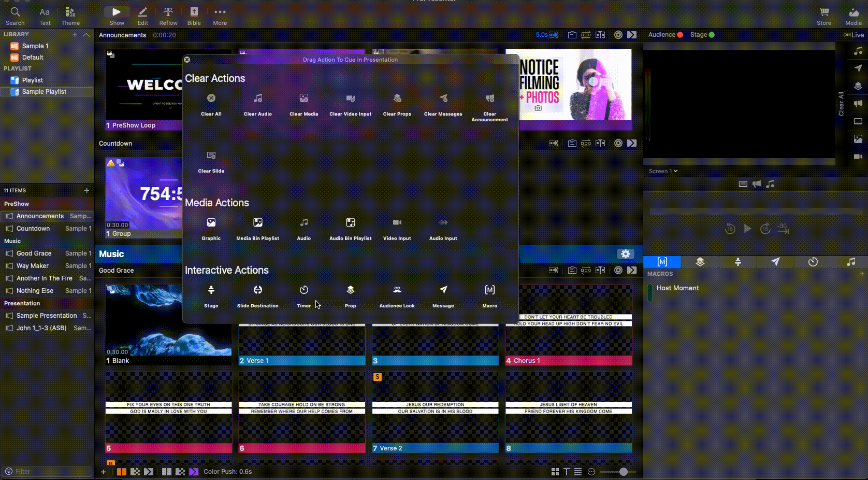Select Way Maker in playlist
868x480 pixels.
[47, 266]
